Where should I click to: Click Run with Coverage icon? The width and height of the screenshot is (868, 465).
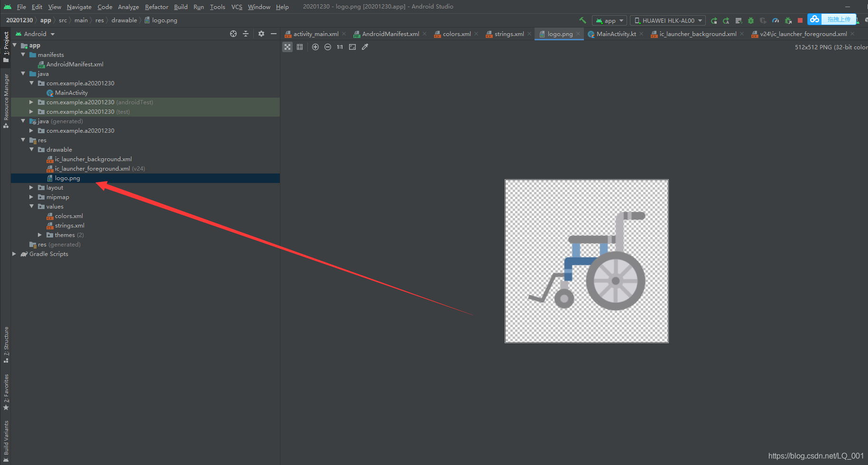click(x=763, y=20)
